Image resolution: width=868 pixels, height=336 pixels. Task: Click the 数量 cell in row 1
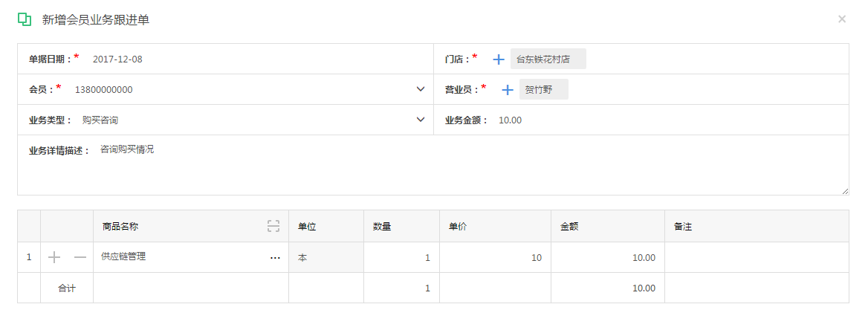click(401, 258)
